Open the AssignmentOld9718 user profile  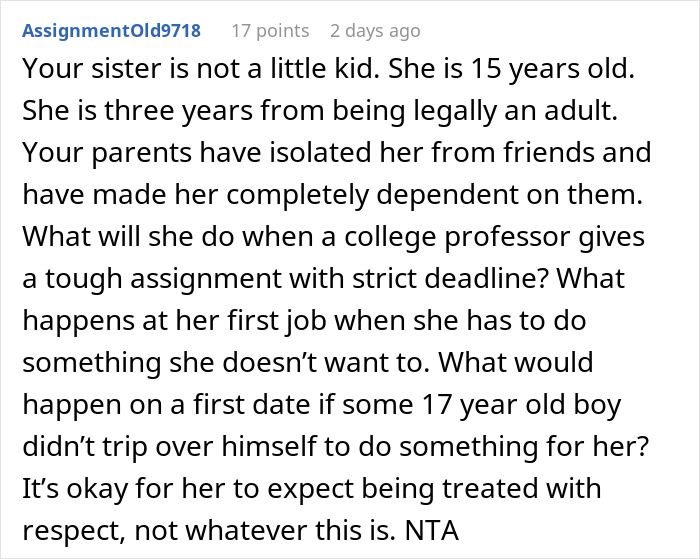[x=112, y=31]
